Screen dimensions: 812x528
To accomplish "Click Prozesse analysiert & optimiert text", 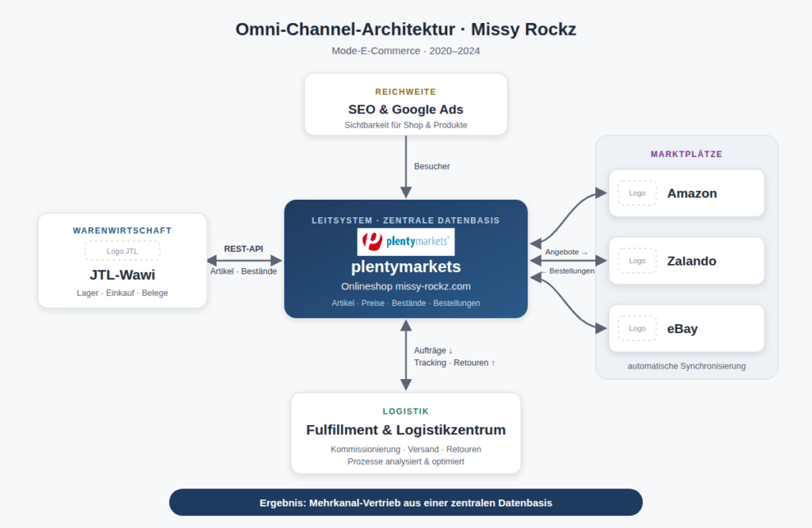I will [405, 461].
